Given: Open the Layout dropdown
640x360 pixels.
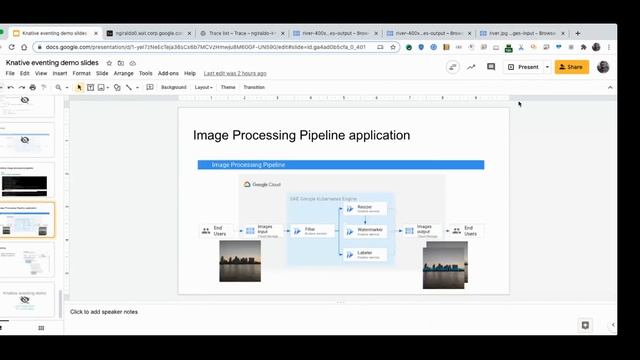Looking at the screenshot, I should pyautogui.click(x=203, y=87).
